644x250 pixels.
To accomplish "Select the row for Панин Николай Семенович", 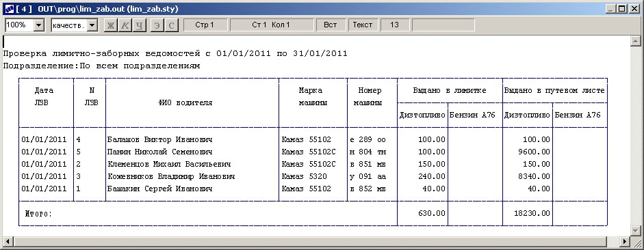I will click(313, 152).
